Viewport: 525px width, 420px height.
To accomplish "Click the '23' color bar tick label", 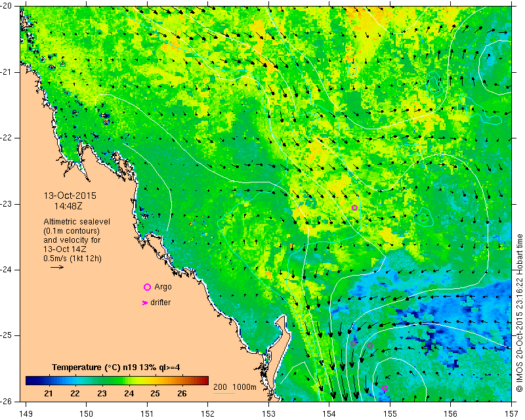I will click(x=102, y=394).
